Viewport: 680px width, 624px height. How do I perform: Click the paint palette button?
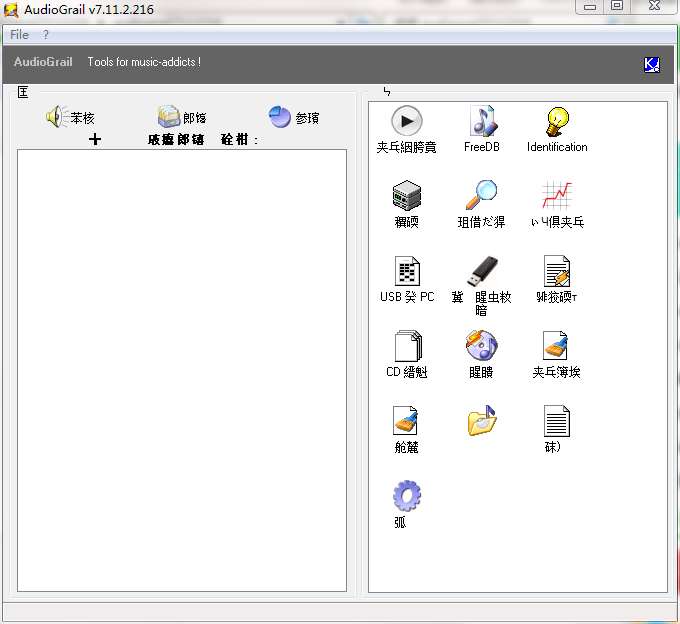click(168, 117)
